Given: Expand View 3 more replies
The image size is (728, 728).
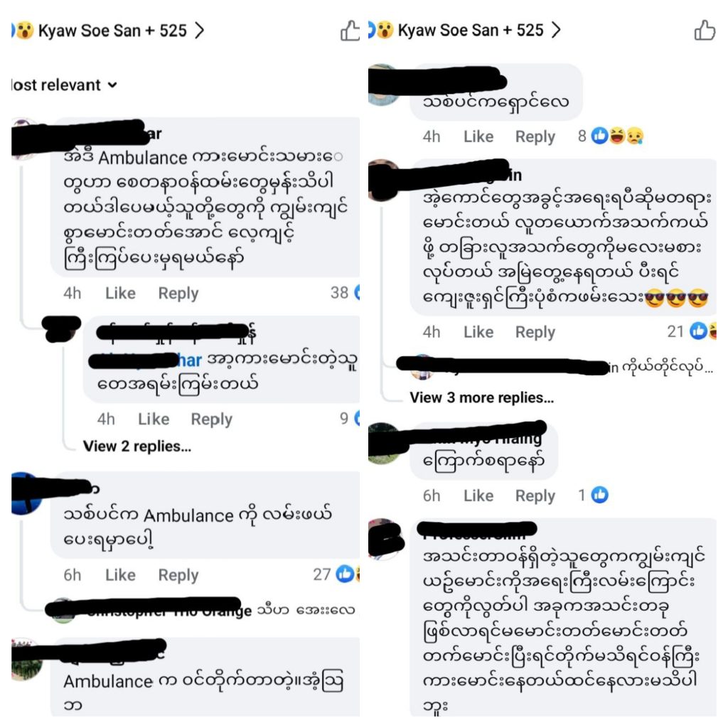Looking at the screenshot, I should (x=482, y=398).
